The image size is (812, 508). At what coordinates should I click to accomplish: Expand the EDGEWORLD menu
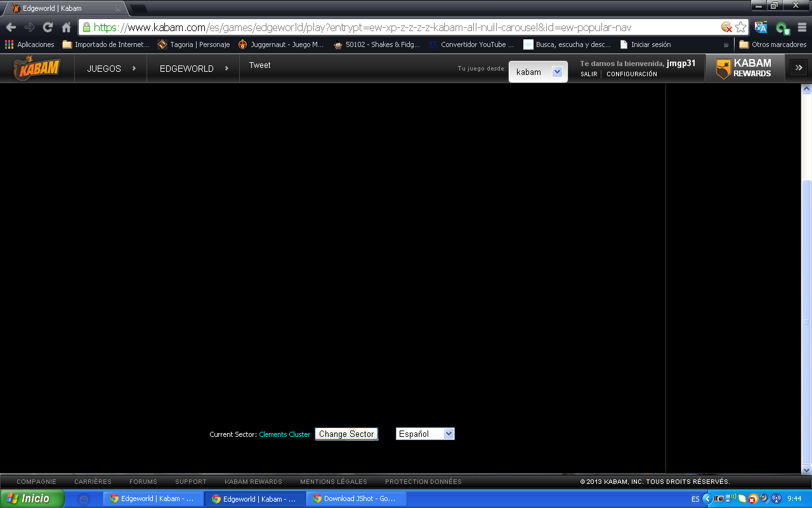click(193, 69)
